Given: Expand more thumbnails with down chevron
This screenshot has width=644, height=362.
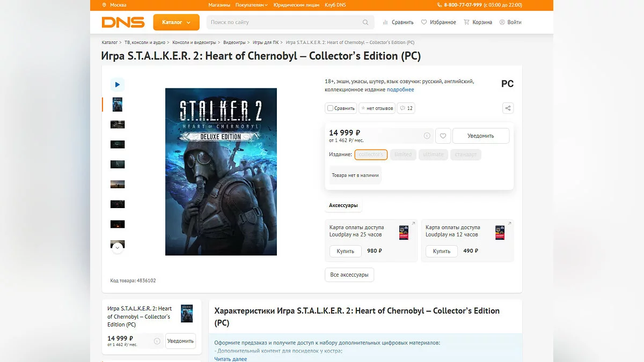Looking at the screenshot, I should 118,248.
